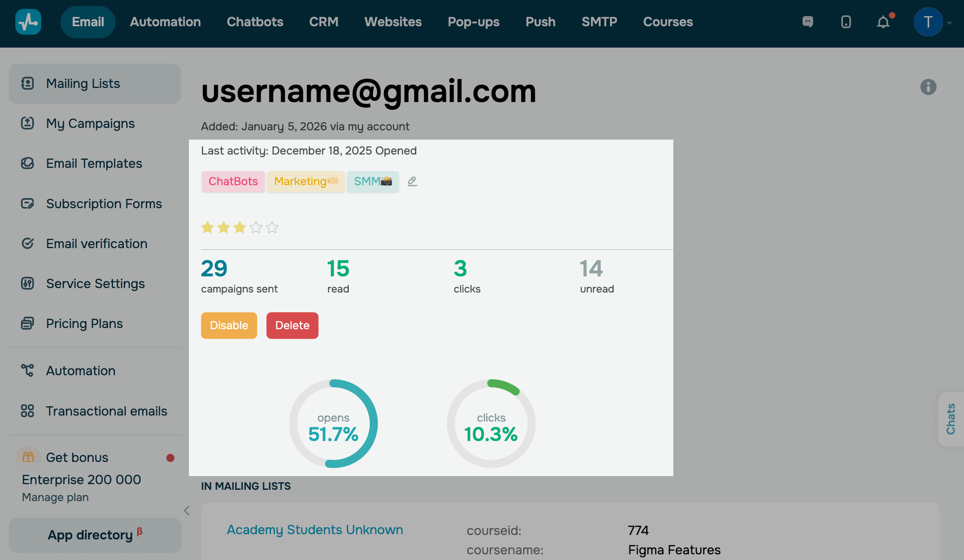This screenshot has width=964, height=560.
Task: Set rating to fifth star
Action: (272, 228)
